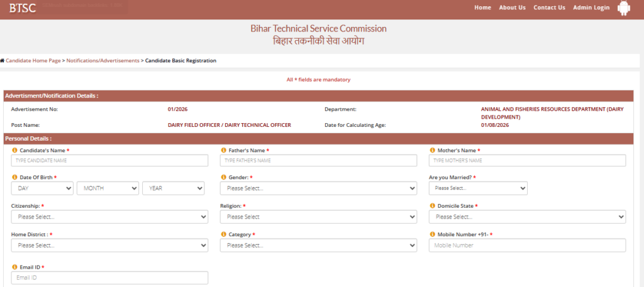Click the Candidate's Name text field

pyautogui.click(x=109, y=161)
